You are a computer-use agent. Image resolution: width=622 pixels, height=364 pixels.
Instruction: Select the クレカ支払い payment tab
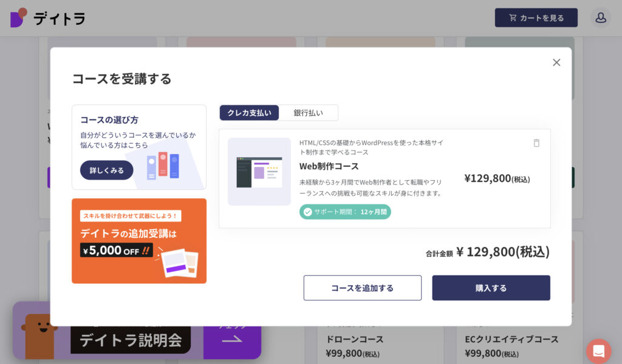(x=249, y=113)
